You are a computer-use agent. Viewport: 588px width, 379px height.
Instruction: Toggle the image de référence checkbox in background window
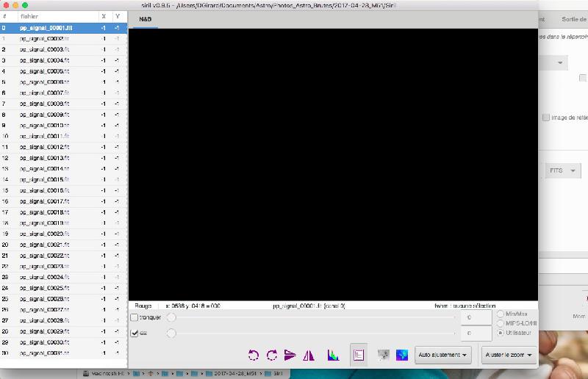click(546, 118)
